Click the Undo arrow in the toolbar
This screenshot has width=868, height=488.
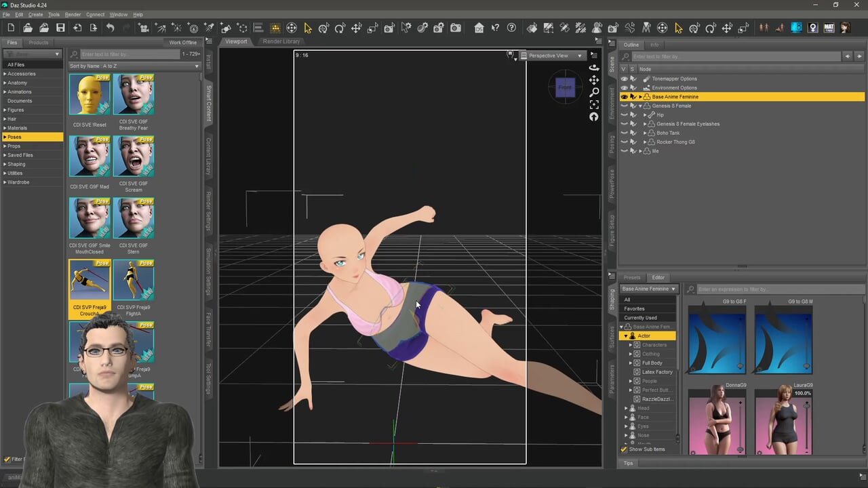click(x=110, y=28)
